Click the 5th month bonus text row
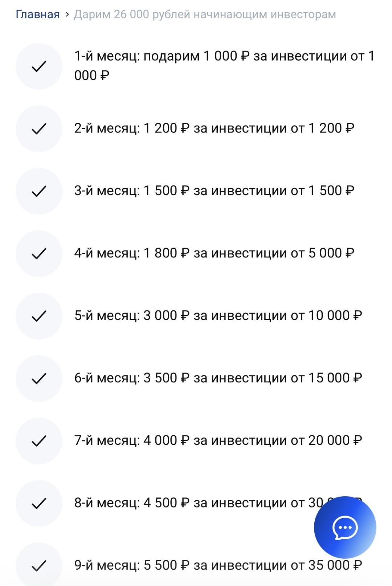 point(218,316)
